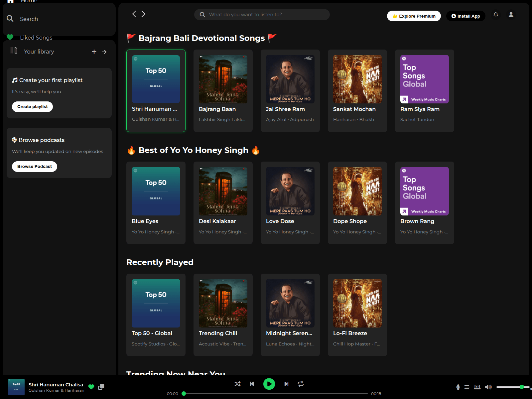Click picture-in-picture icon beside now playing
This screenshot has height=399, width=532.
pyautogui.click(x=101, y=387)
